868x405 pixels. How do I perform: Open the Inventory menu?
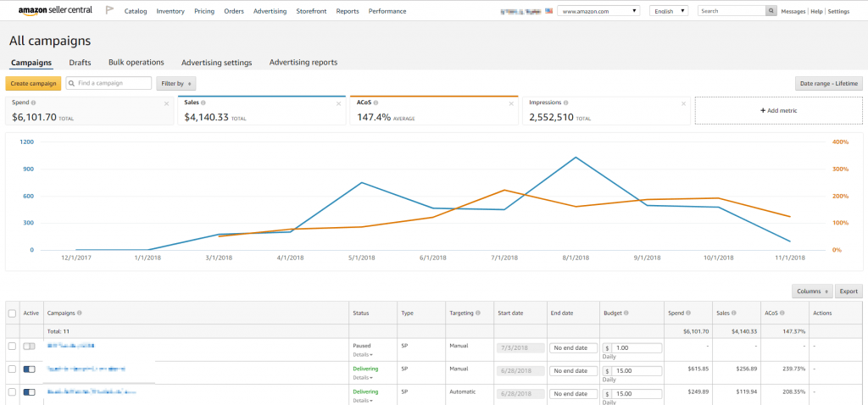coord(170,11)
